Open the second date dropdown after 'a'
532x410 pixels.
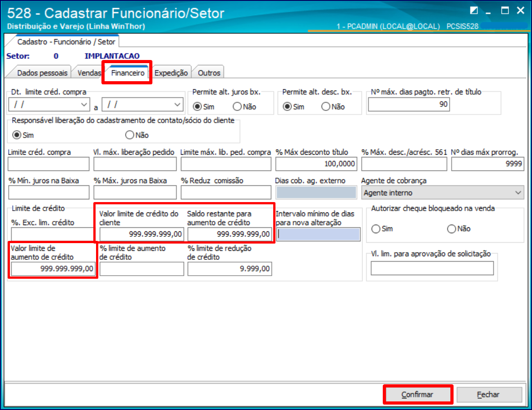point(177,105)
